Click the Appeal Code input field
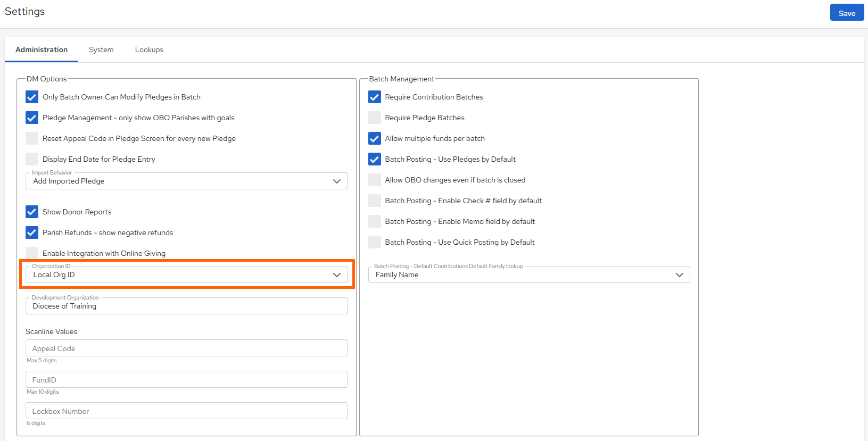The image size is (868, 441). click(x=187, y=348)
